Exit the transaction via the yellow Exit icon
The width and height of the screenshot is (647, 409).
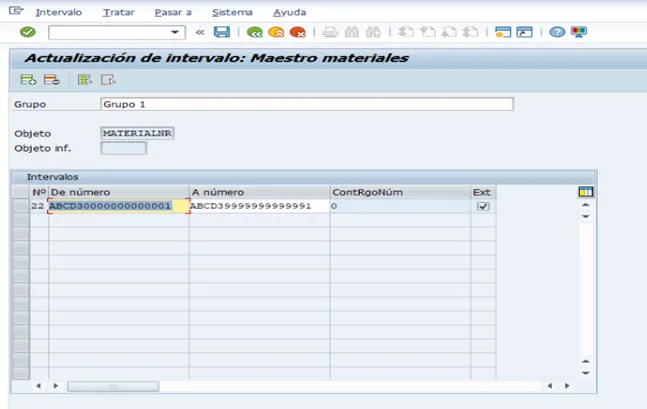click(276, 32)
